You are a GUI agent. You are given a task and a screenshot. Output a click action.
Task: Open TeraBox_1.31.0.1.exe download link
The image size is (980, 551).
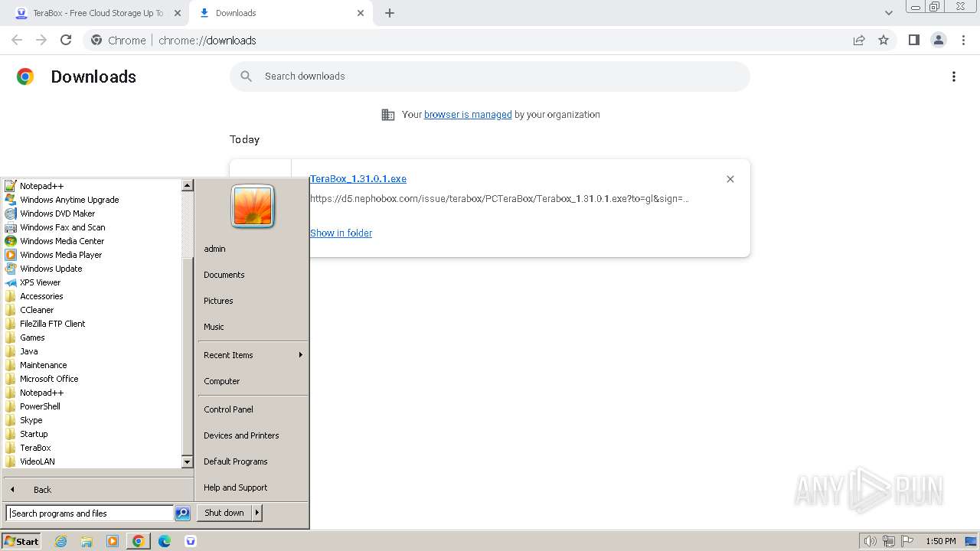[358, 179]
